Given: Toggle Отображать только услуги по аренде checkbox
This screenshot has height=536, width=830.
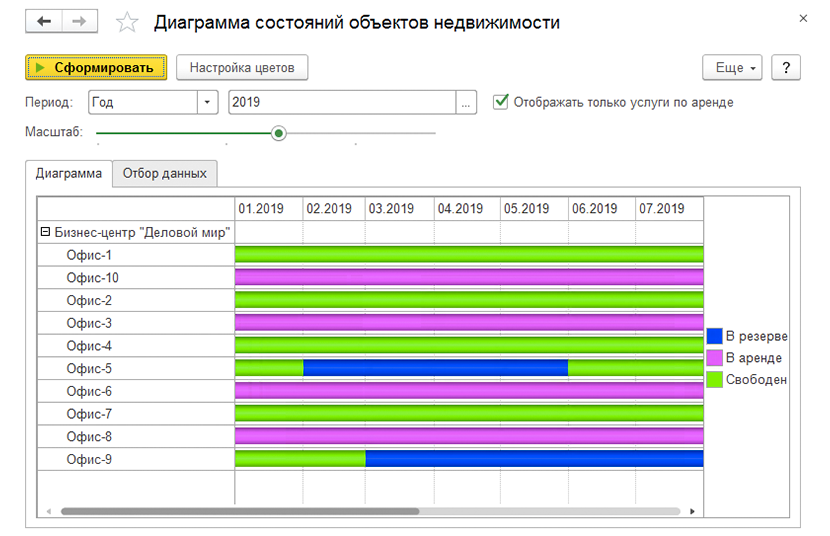Looking at the screenshot, I should coord(501,102).
